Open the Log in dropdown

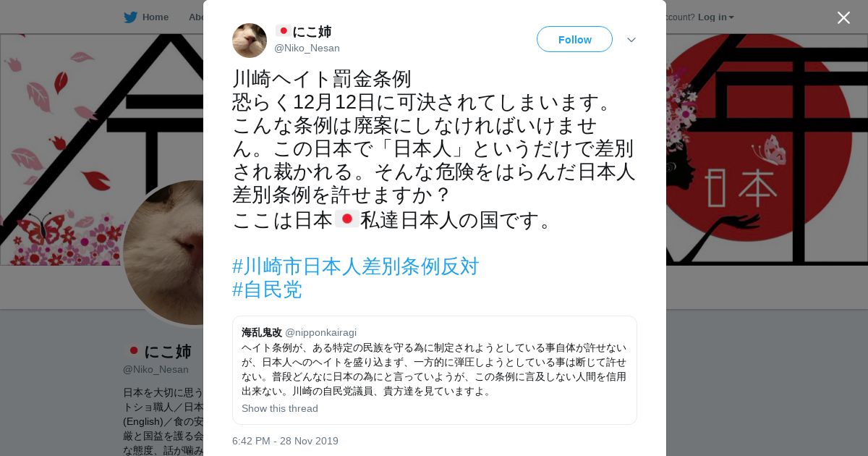coord(715,17)
